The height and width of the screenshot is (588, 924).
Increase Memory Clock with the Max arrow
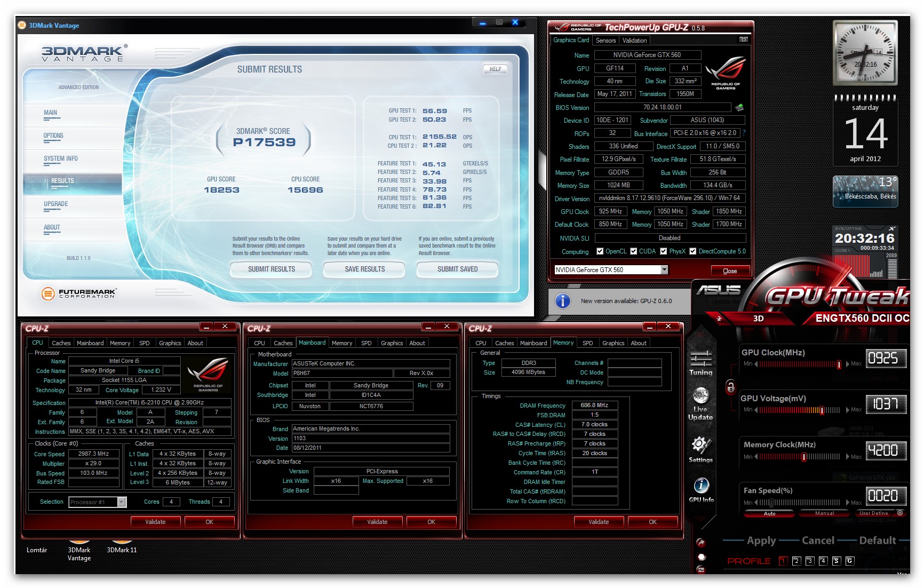(x=848, y=457)
